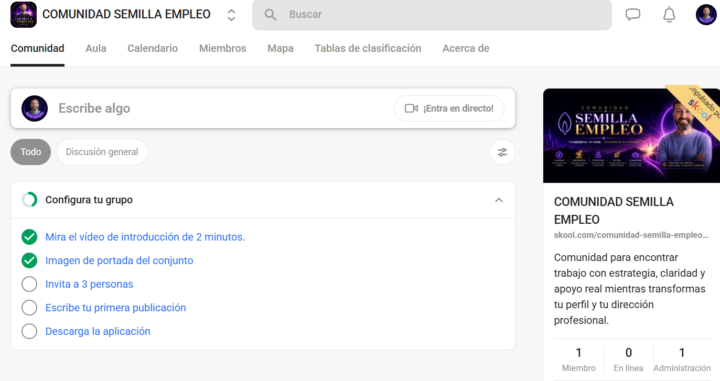Open the Invita a 3 personas link
Viewport: 720px width, 381px height.
pos(89,284)
